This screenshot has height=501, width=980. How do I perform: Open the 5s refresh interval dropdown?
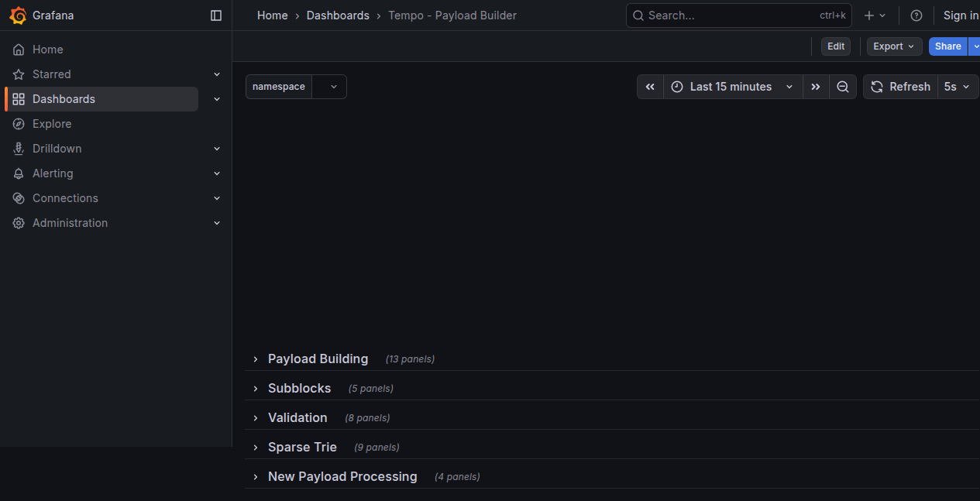click(958, 87)
